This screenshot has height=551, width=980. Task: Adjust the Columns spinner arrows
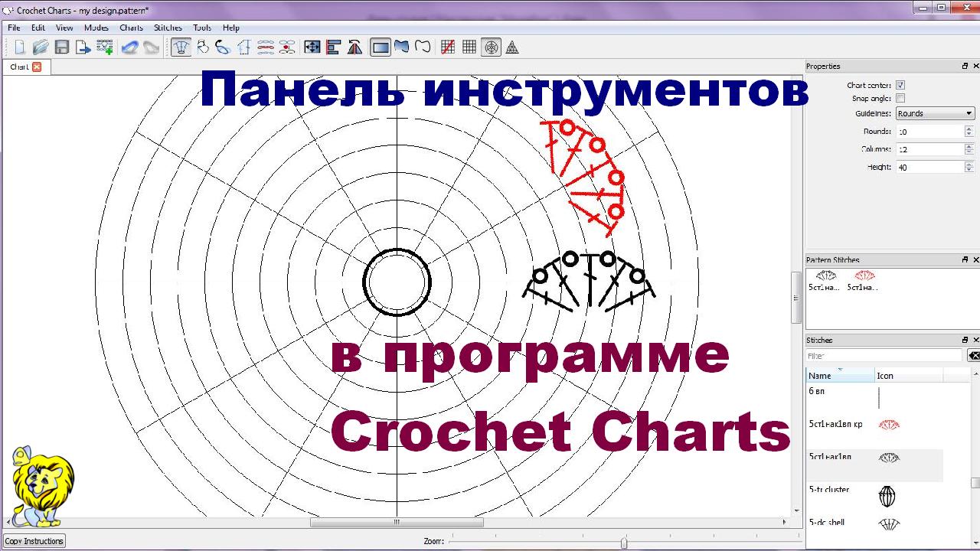[x=969, y=149]
